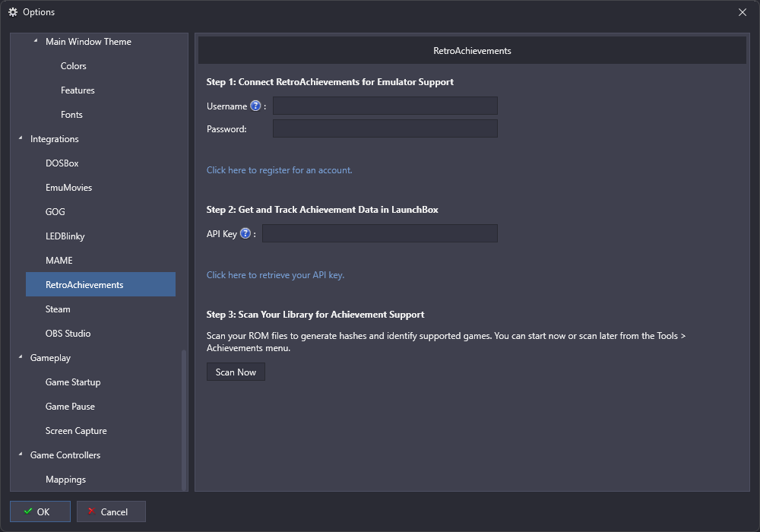Click the sidebar vertical scrollbar
The image size is (760, 532).
coord(184,418)
